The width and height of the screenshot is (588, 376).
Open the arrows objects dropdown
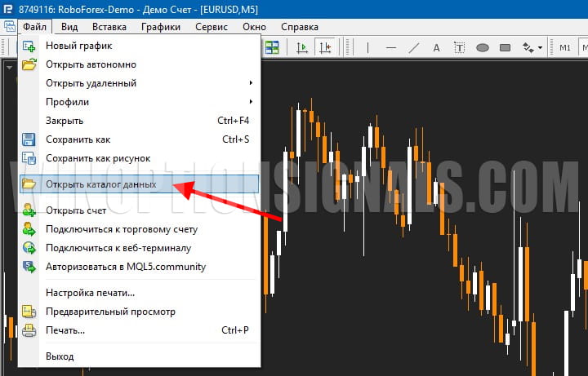coord(532,47)
